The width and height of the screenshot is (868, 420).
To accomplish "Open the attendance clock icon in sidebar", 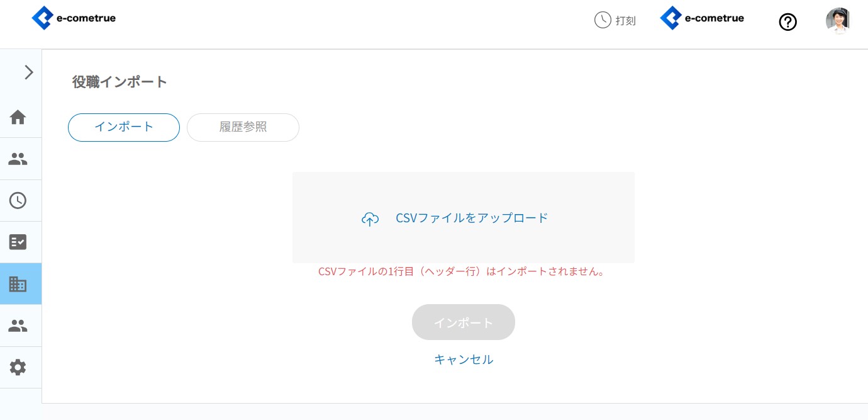I will 18,201.
